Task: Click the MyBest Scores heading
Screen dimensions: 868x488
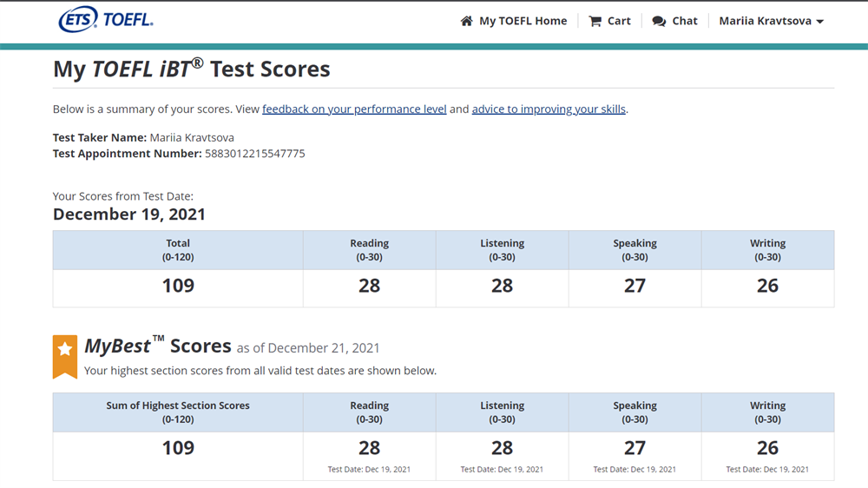Action: tap(158, 346)
